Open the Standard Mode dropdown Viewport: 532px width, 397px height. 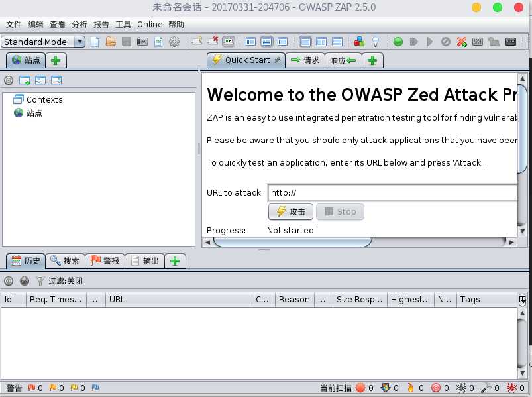pos(43,42)
